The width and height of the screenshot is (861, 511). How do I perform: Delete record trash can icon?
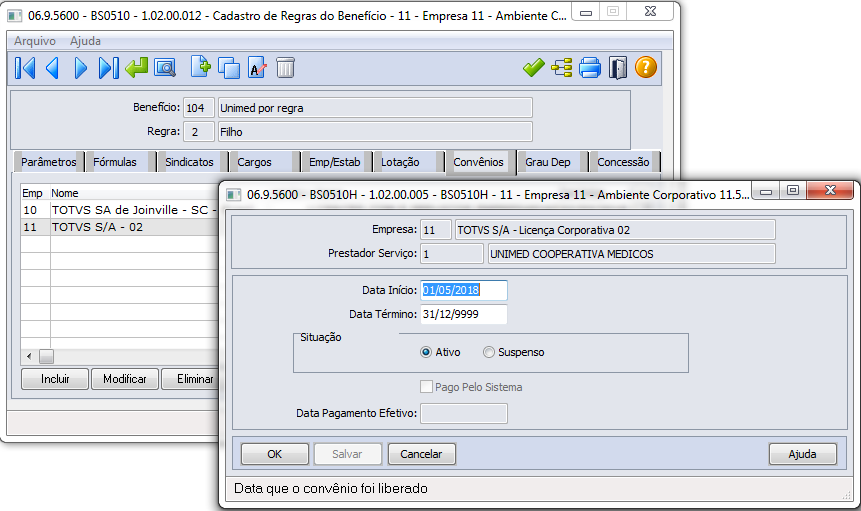286,68
